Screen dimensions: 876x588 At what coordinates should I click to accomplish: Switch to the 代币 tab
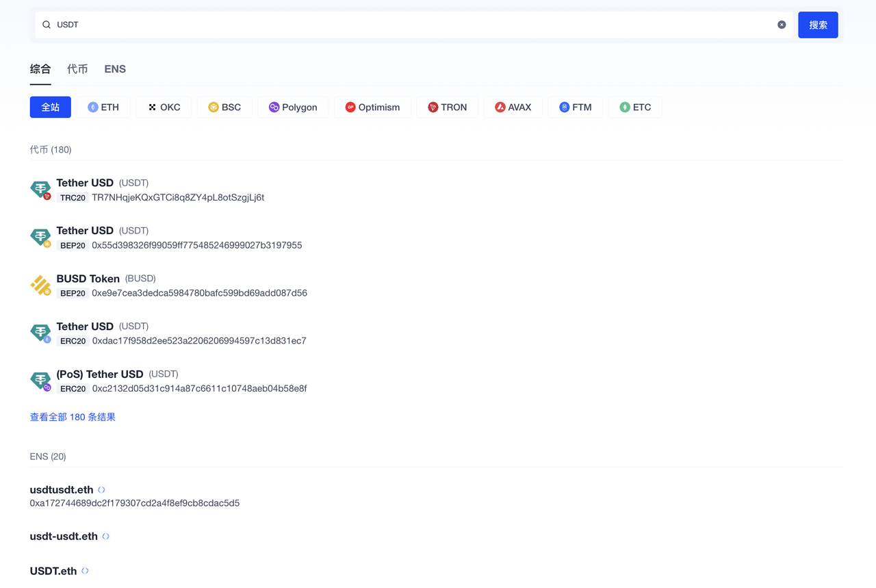click(x=77, y=69)
